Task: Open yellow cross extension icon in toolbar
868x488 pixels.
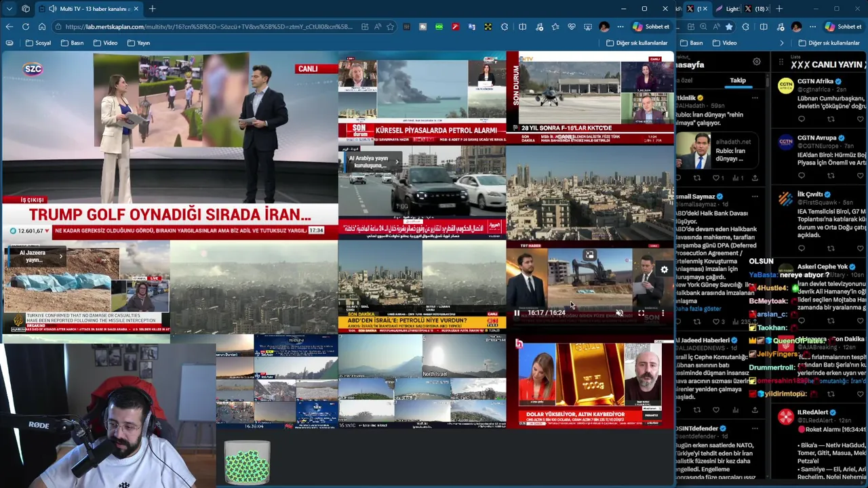Action: click(488, 26)
